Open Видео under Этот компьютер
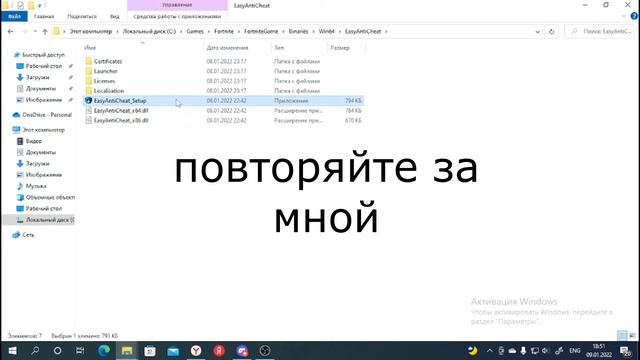Screen dimensions: 640x360 [x=33, y=141]
